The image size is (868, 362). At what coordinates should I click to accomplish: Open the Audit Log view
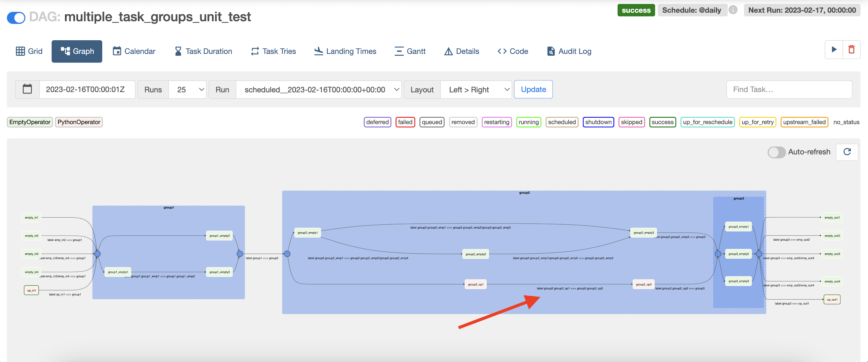click(x=569, y=51)
